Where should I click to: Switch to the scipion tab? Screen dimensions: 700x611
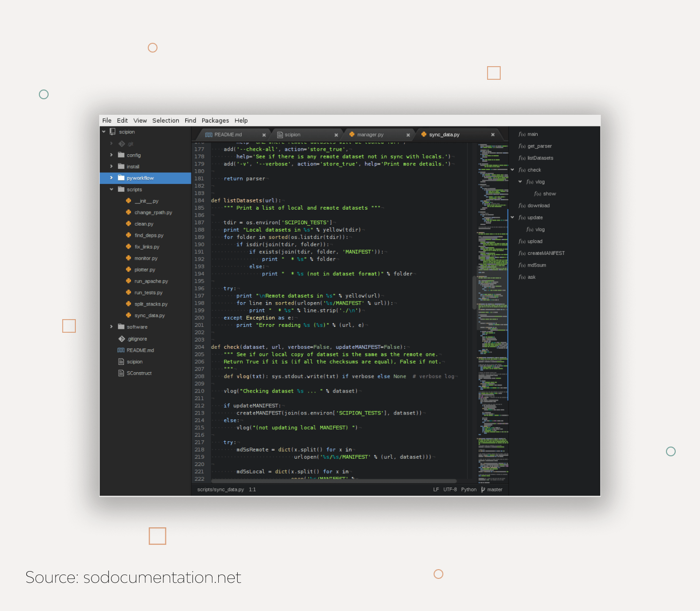point(292,135)
